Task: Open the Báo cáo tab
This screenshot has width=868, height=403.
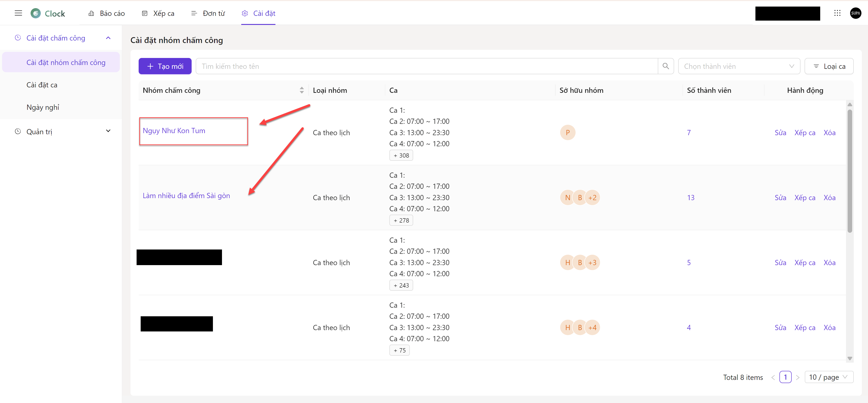Action: tap(106, 13)
